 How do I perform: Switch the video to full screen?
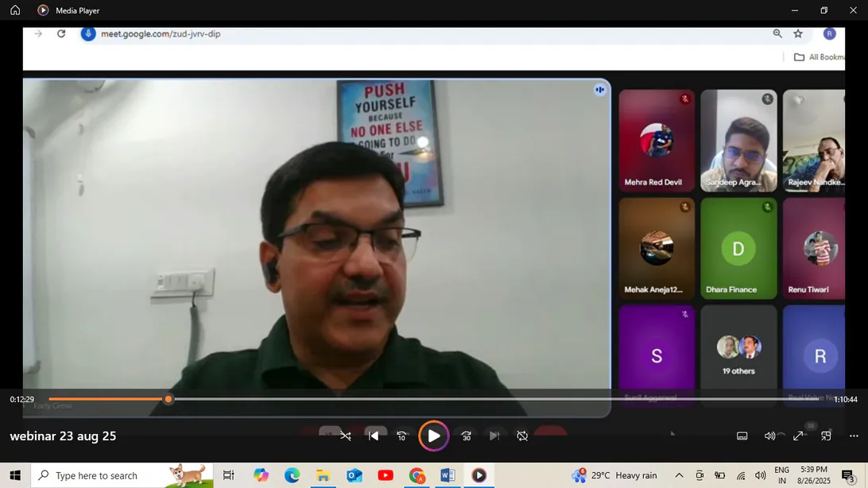[798, 436]
